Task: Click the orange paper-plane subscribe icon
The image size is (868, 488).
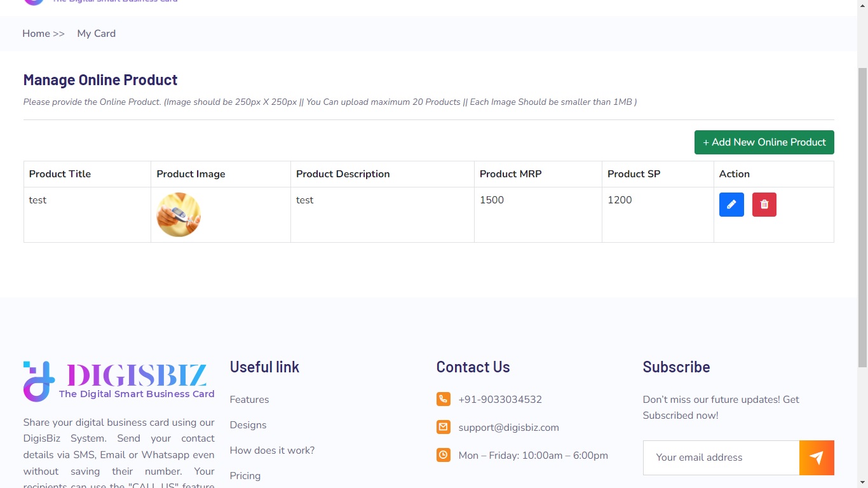Action: coord(817,457)
